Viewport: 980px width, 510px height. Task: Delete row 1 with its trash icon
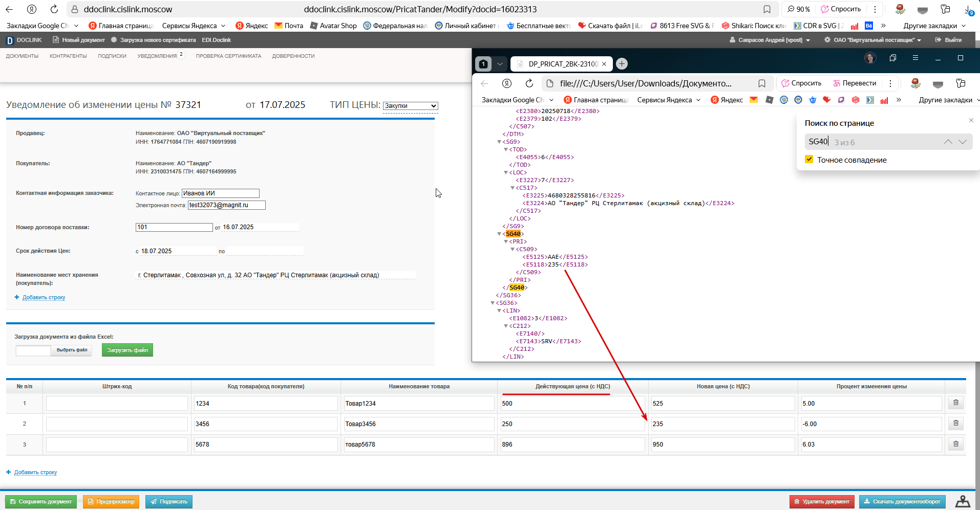[x=955, y=403]
